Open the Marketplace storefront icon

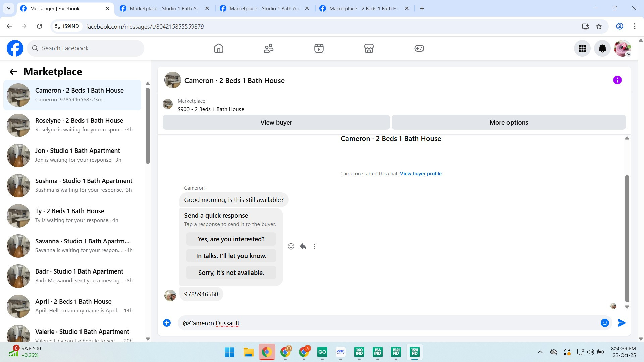pos(369,48)
